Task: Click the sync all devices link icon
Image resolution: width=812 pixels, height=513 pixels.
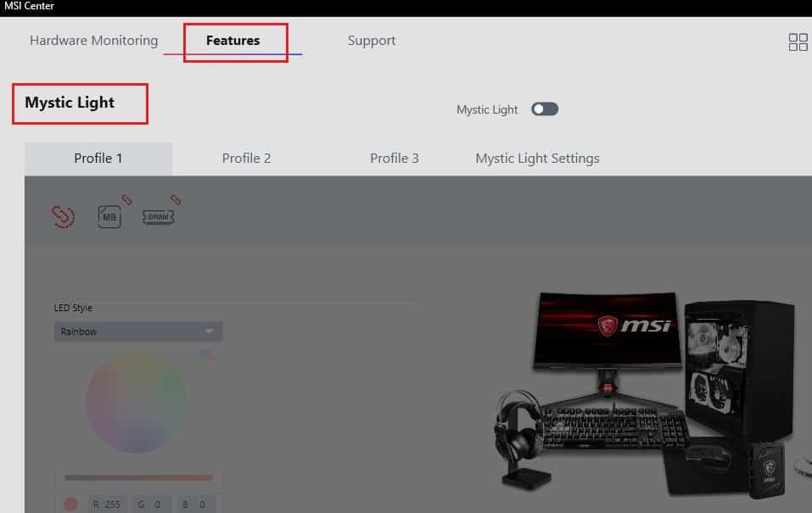Action: pyautogui.click(x=63, y=216)
